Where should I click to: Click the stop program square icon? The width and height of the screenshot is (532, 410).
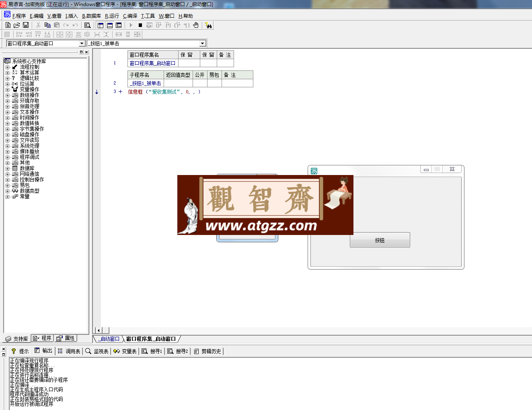(140, 25)
